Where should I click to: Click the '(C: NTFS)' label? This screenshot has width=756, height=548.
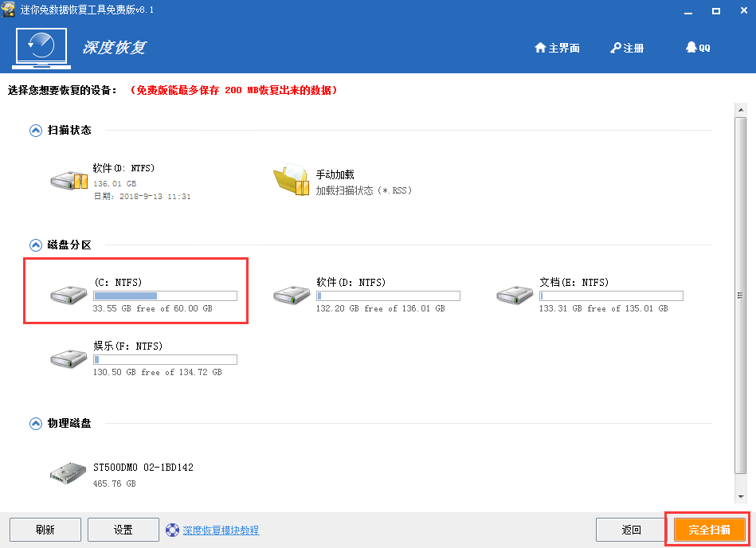point(118,283)
